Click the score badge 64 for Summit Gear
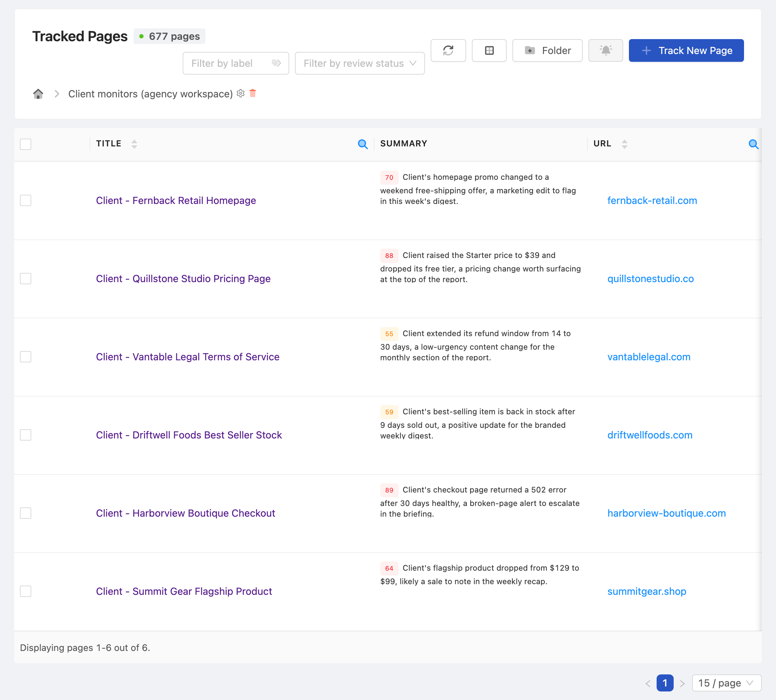The height and width of the screenshot is (700, 776). [x=389, y=568]
